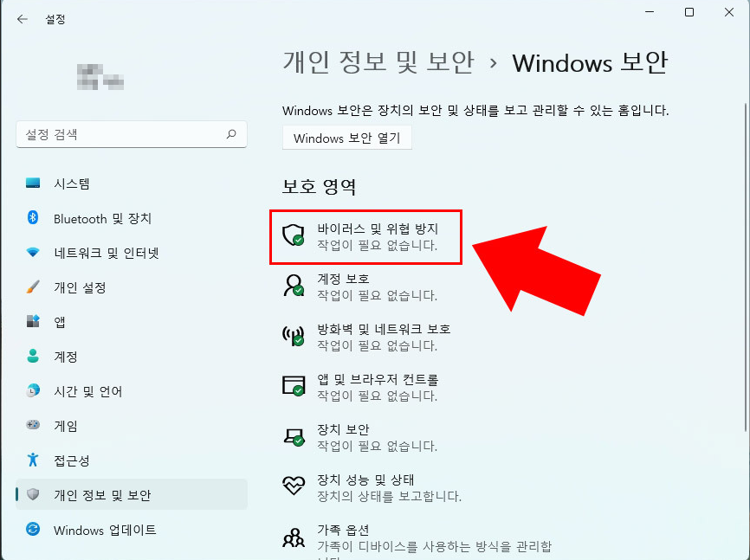Maximize the 설정 window
The height and width of the screenshot is (560, 750).
(x=689, y=12)
